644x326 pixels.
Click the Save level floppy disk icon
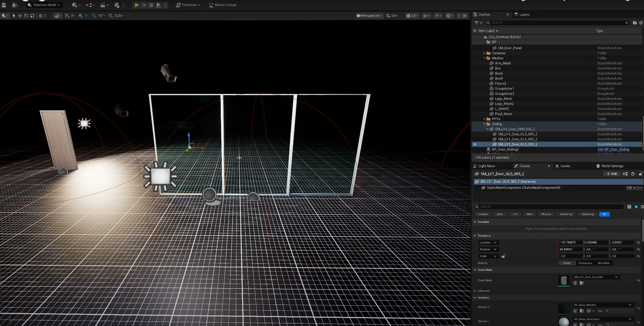coord(4,5)
